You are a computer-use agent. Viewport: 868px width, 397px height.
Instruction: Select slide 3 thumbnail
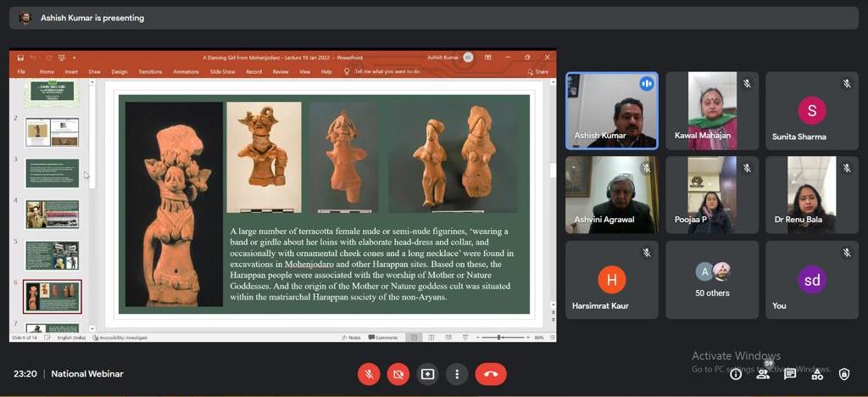coord(52,173)
